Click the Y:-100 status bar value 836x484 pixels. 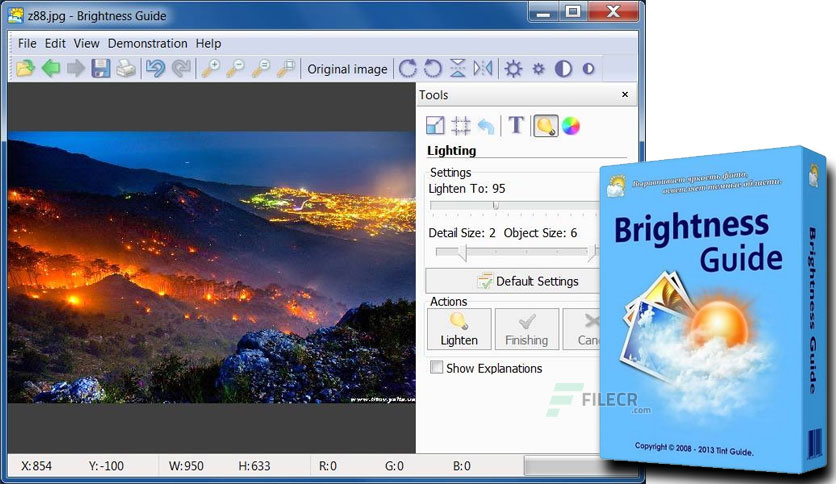pos(106,466)
